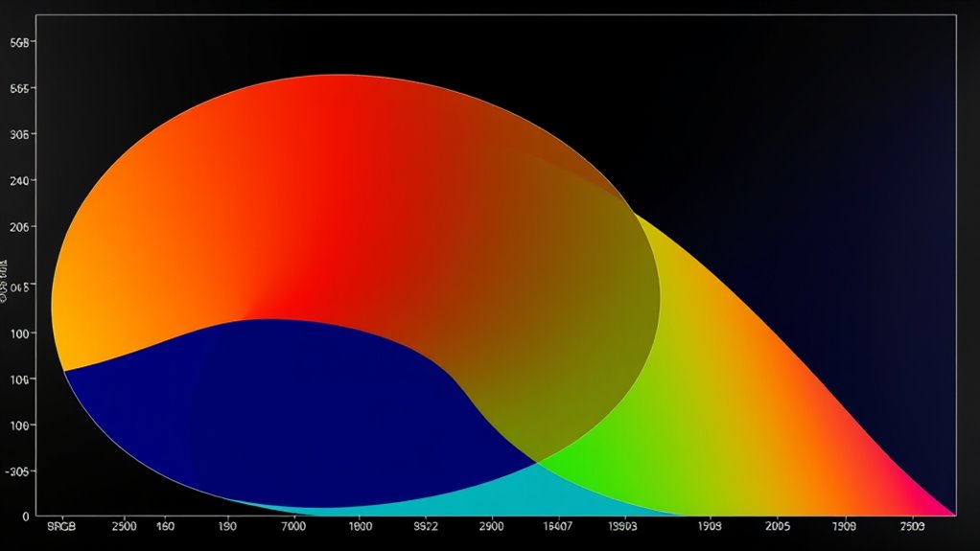
Task: Click the rotated vertical y-axis title
Action: click(4, 280)
